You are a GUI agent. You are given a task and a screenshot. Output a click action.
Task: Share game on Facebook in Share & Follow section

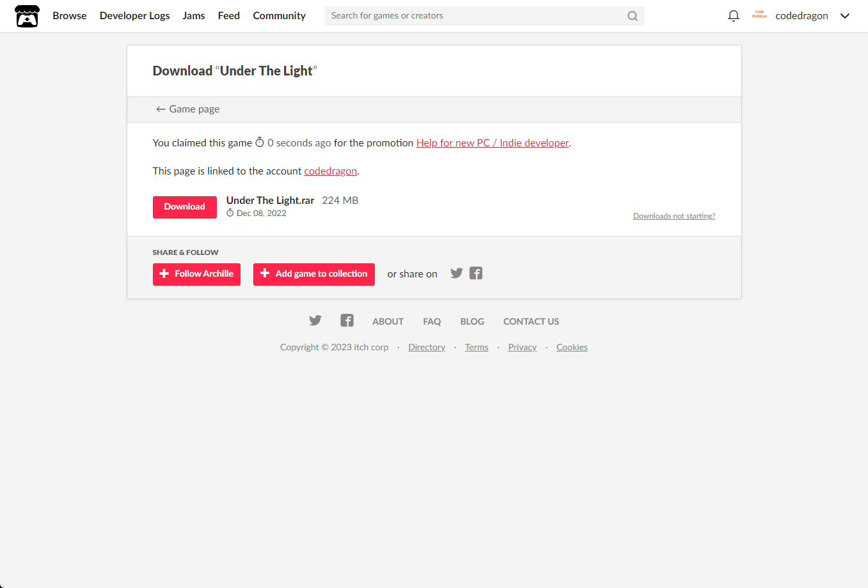click(x=476, y=274)
